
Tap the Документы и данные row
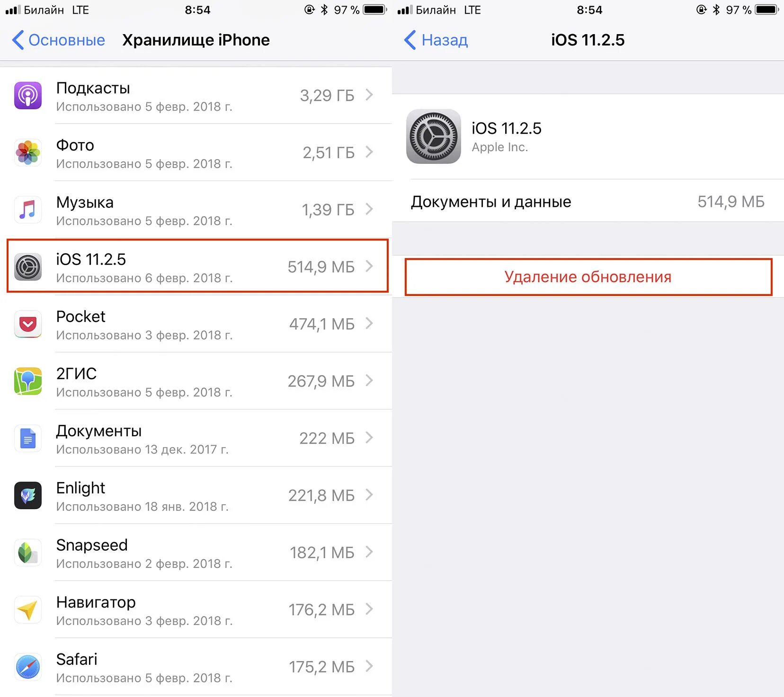pyautogui.click(x=588, y=201)
